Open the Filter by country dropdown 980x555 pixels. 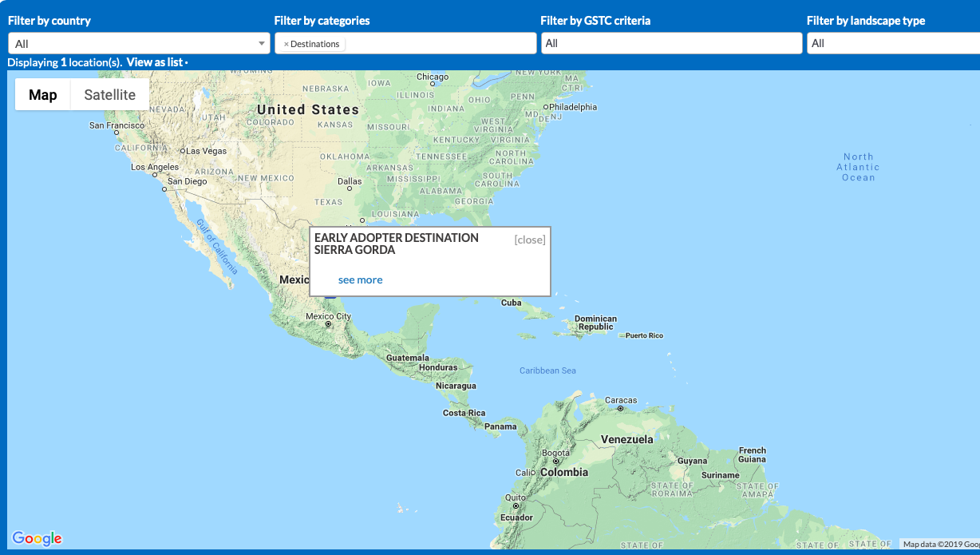pyautogui.click(x=139, y=43)
